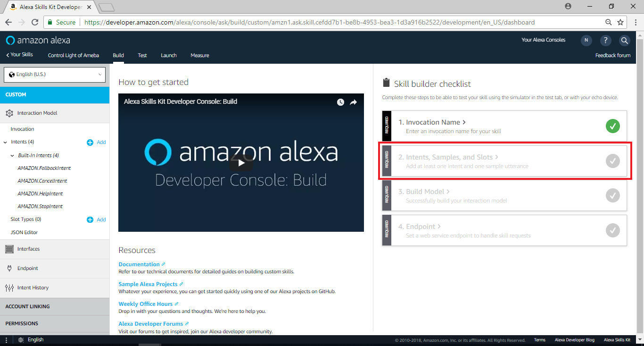Click the Intent History sliders icon
The width and height of the screenshot is (644, 346).
(9, 287)
